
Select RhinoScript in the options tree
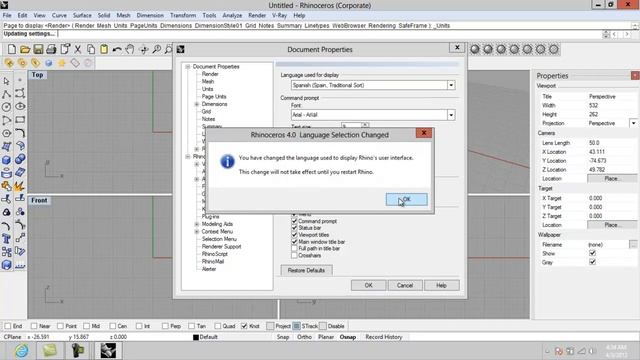215,254
